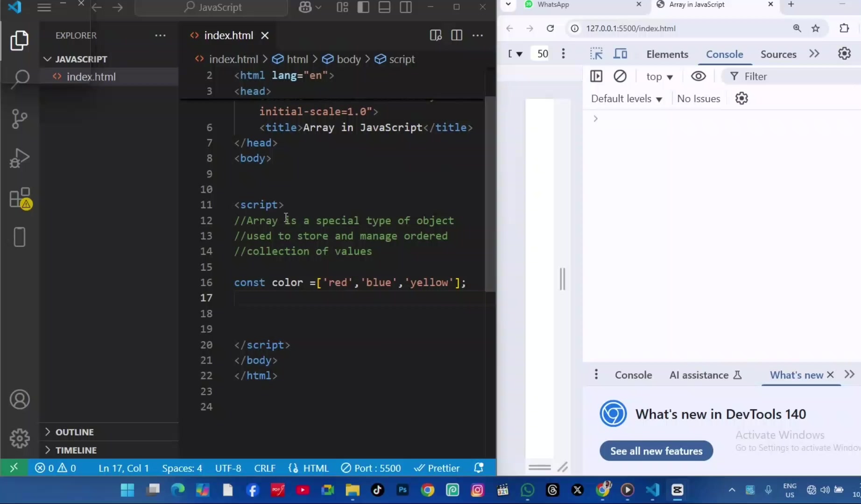
Task: Click Port : 5500 in status bar
Action: click(x=371, y=468)
